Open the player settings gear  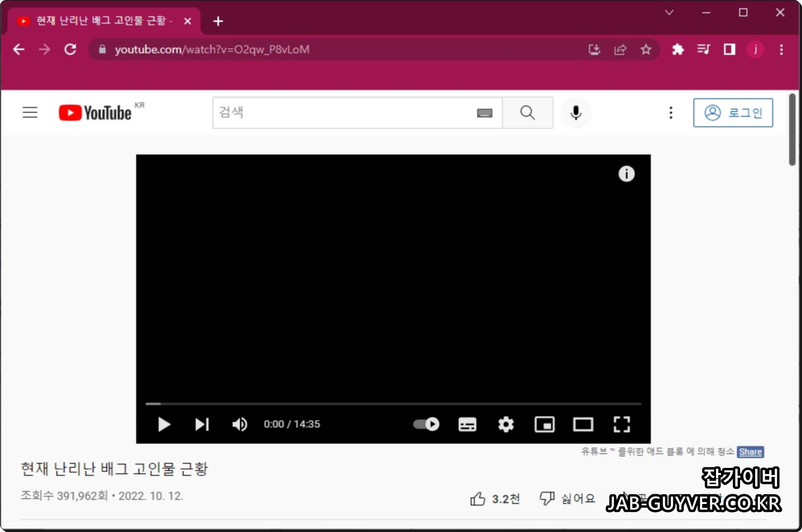pyautogui.click(x=506, y=424)
